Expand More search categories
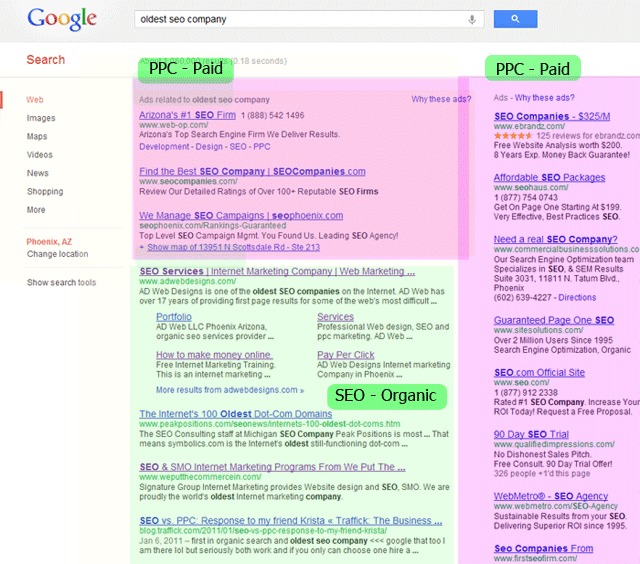The height and width of the screenshot is (564, 640). pos(36,210)
